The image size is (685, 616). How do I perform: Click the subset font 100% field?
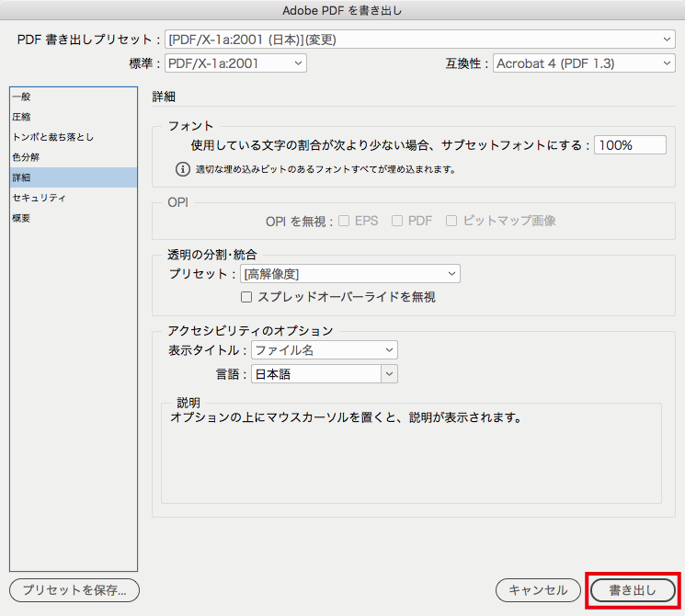(x=630, y=145)
